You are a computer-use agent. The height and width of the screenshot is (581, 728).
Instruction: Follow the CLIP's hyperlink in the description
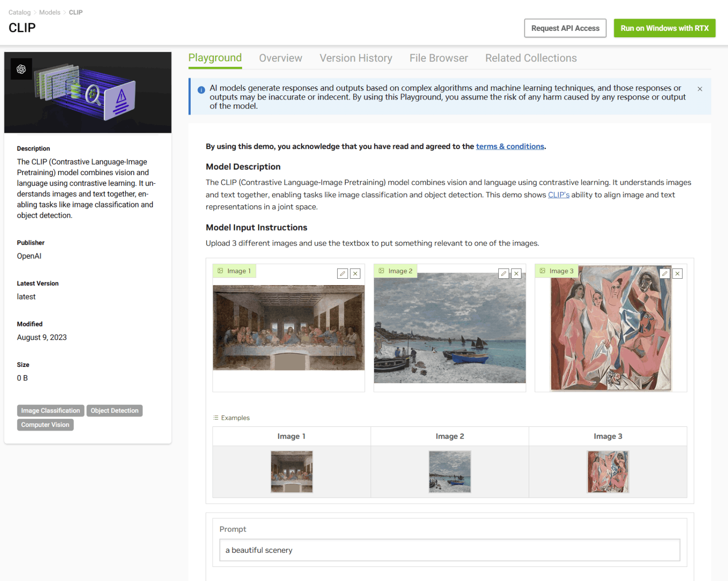558,195
